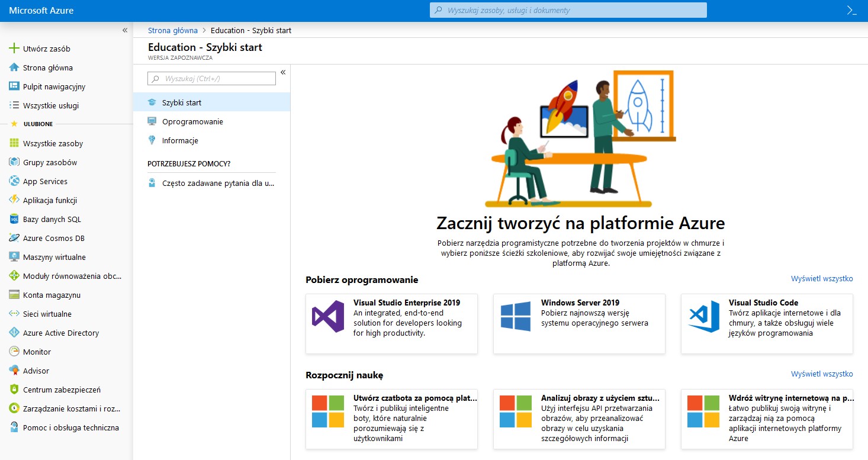Open the Analizuj obrazy z użyciem sztu... card title
Screen dimensions: 868x460
[x=600, y=398]
